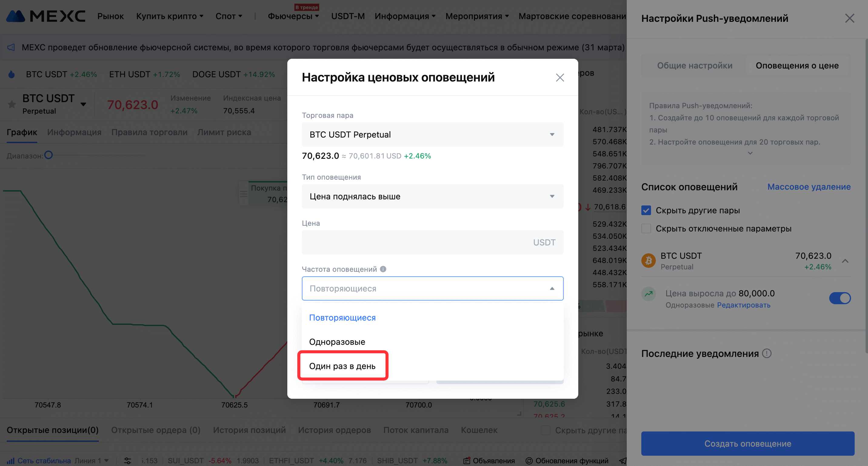868x466 pixels.
Task: Click the Диапазон slider handle
Action: point(48,155)
